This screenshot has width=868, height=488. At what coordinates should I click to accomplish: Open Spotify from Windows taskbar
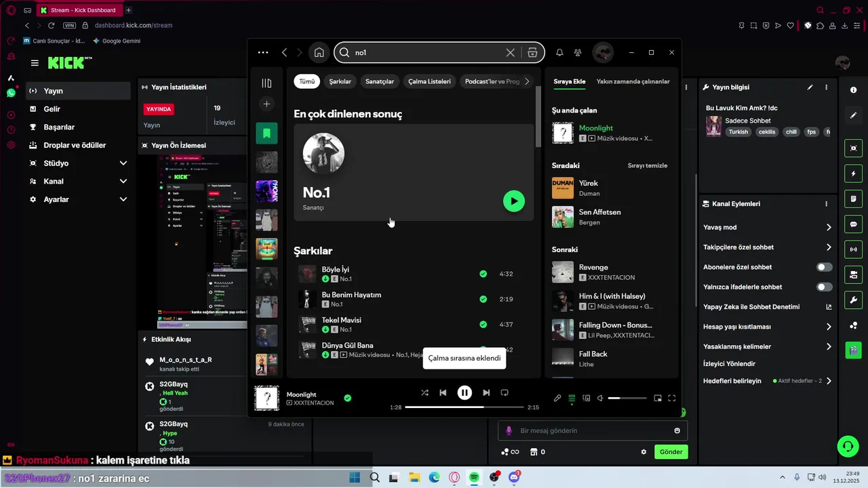tap(474, 477)
